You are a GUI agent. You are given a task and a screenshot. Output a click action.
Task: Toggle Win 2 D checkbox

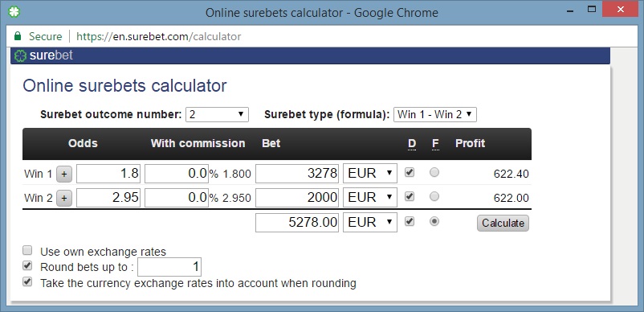(410, 196)
